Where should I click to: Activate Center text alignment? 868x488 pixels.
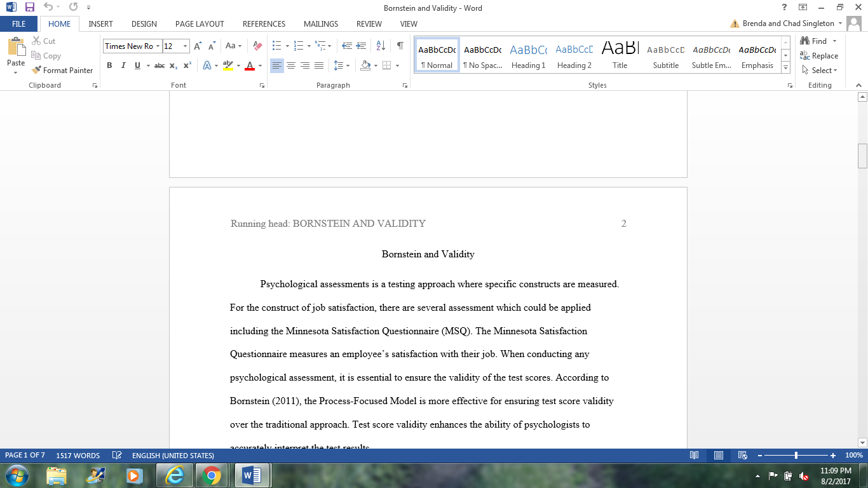tap(291, 65)
